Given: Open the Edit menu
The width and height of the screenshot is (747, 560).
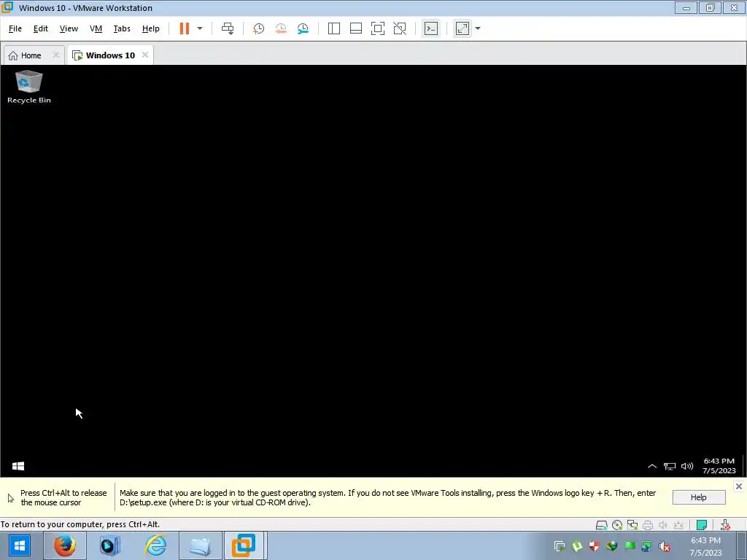Looking at the screenshot, I should tap(41, 28).
